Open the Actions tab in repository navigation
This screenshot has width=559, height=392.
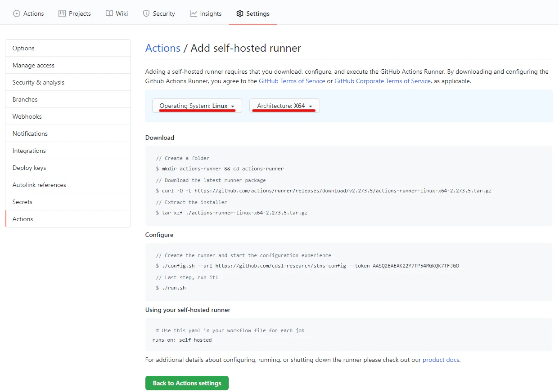point(29,13)
